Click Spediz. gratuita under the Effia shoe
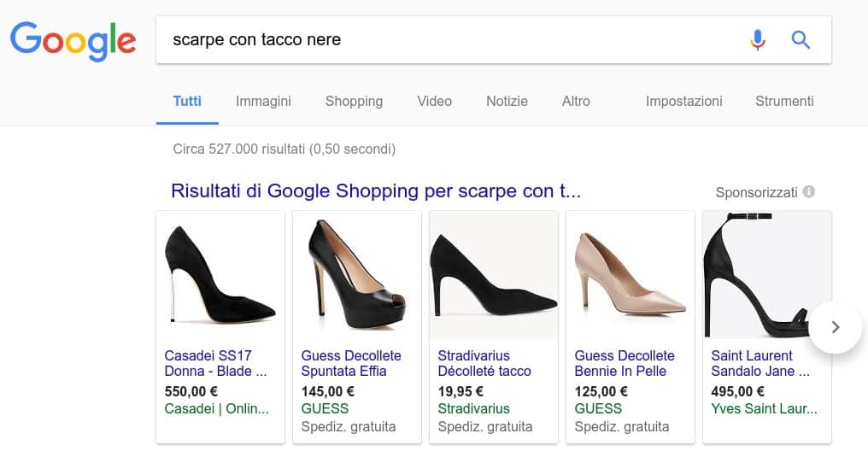 point(349,427)
